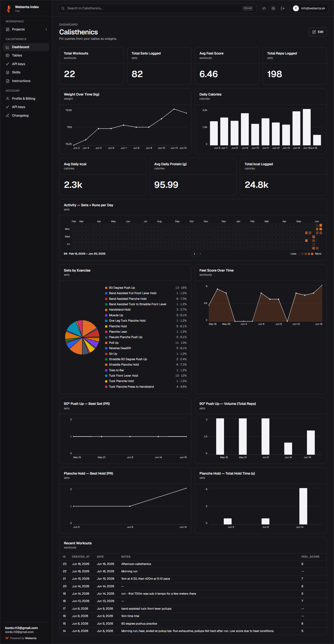This screenshot has height=644, width=334.
Task: Select Reverse Deadlift legend entry
Action: [146, 348]
